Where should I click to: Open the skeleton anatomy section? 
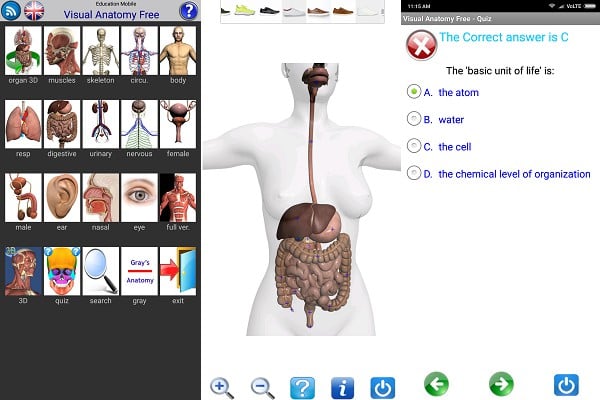click(x=101, y=51)
